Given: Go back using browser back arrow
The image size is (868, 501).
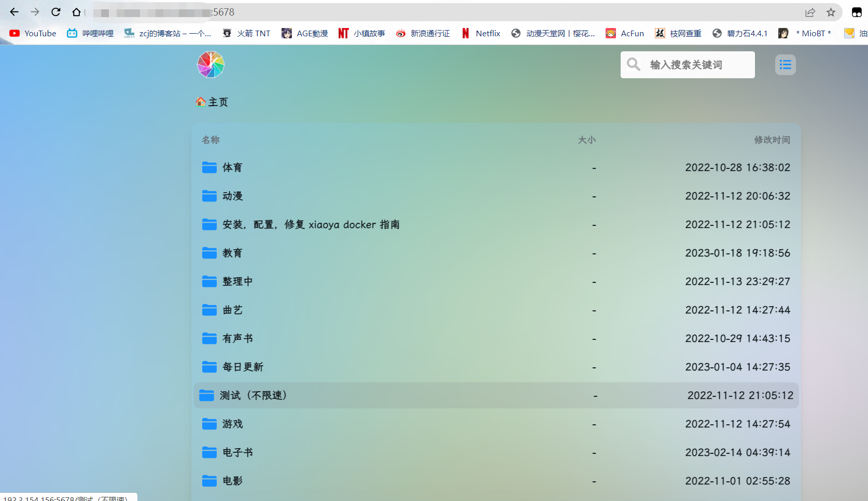Looking at the screenshot, I should pyautogui.click(x=14, y=12).
